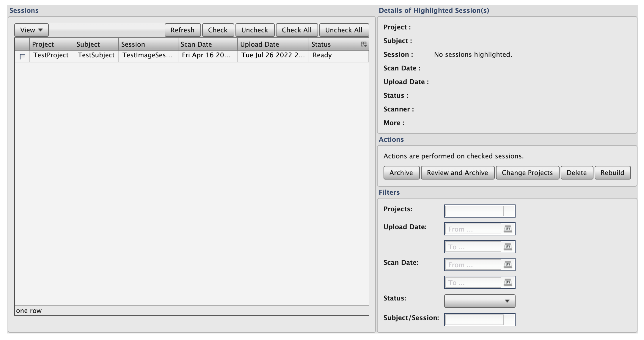Viewport: 644px width, 340px height.
Task: Open calendar for Scan Date From field
Action: pyautogui.click(x=508, y=265)
